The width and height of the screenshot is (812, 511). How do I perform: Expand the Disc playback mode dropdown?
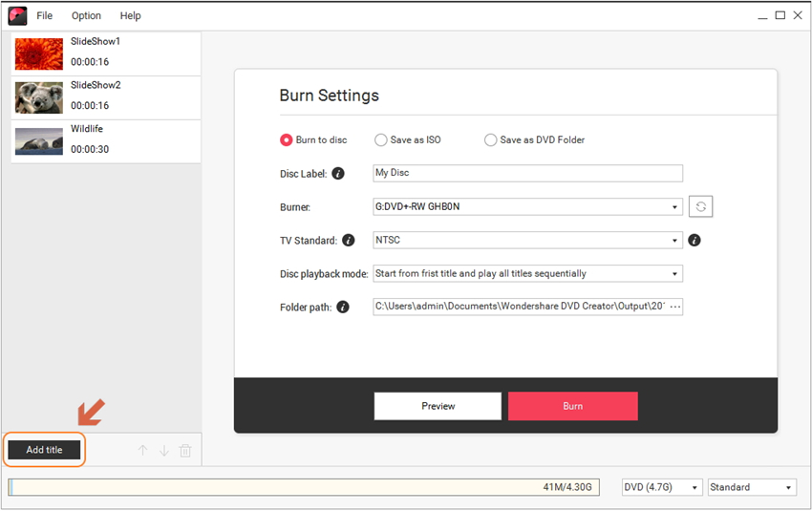527,273
